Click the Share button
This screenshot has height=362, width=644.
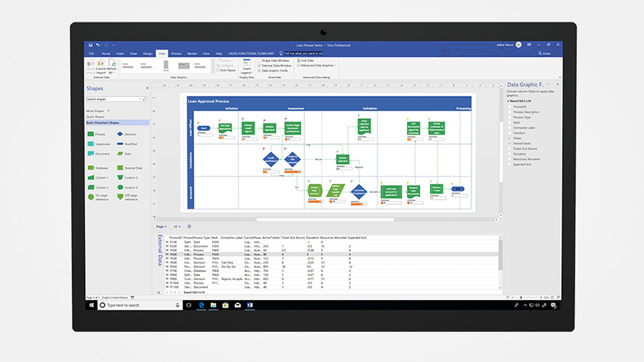[x=544, y=53]
